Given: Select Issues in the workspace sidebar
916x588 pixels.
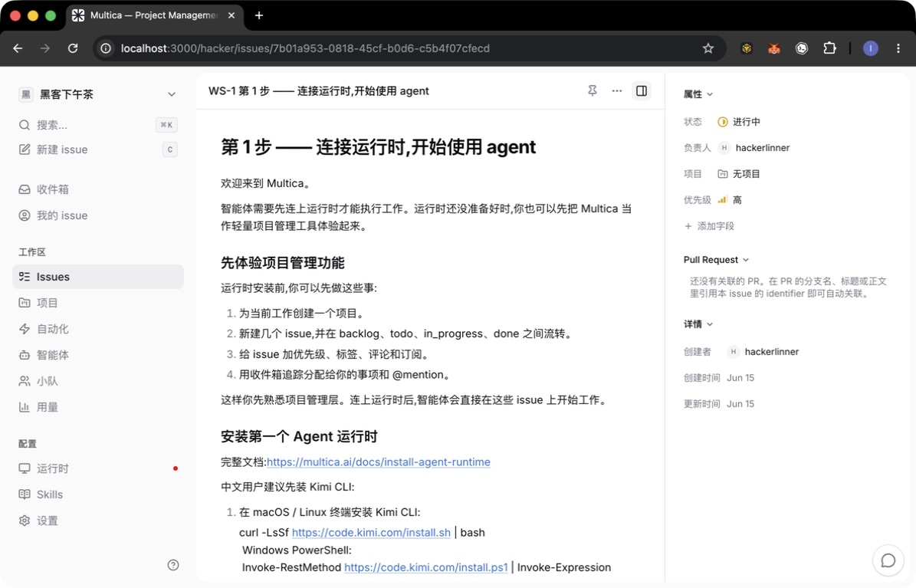Looking at the screenshot, I should (98, 277).
